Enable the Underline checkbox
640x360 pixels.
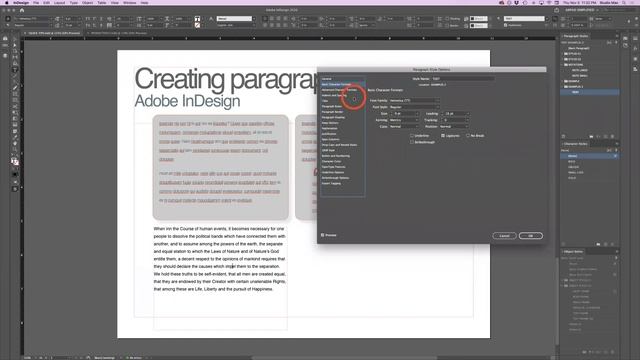click(x=412, y=136)
